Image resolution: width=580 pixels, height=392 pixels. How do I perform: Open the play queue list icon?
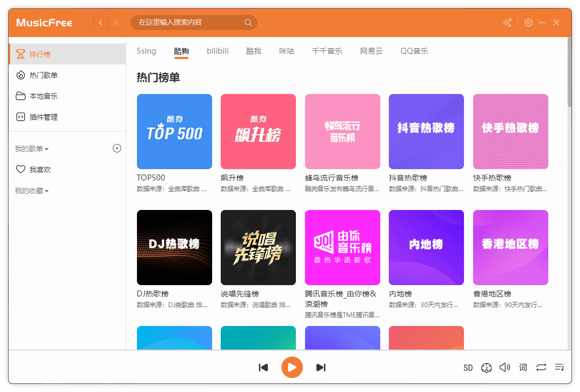click(559, 367)
